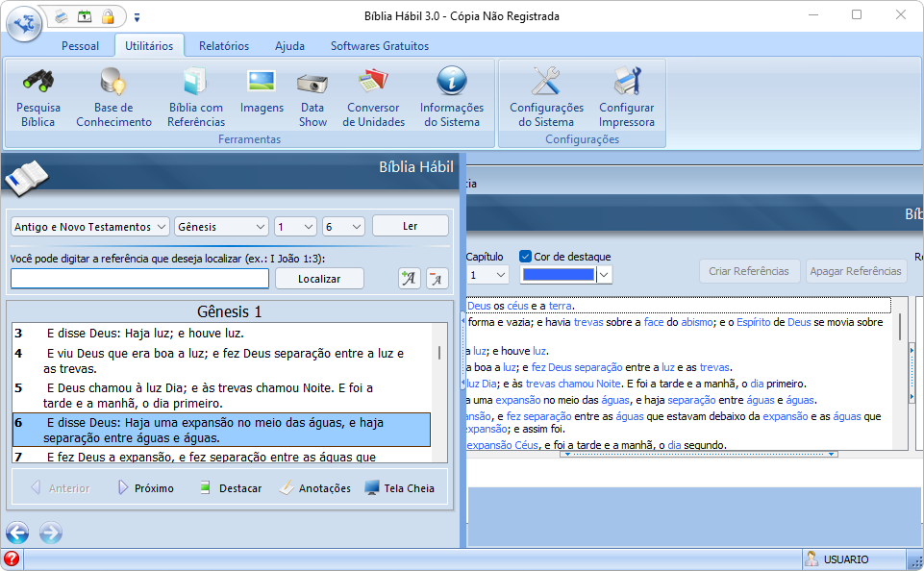Click the 'face' reference link
This screenshot has width=924, height=571.
[x=654, y=322]
